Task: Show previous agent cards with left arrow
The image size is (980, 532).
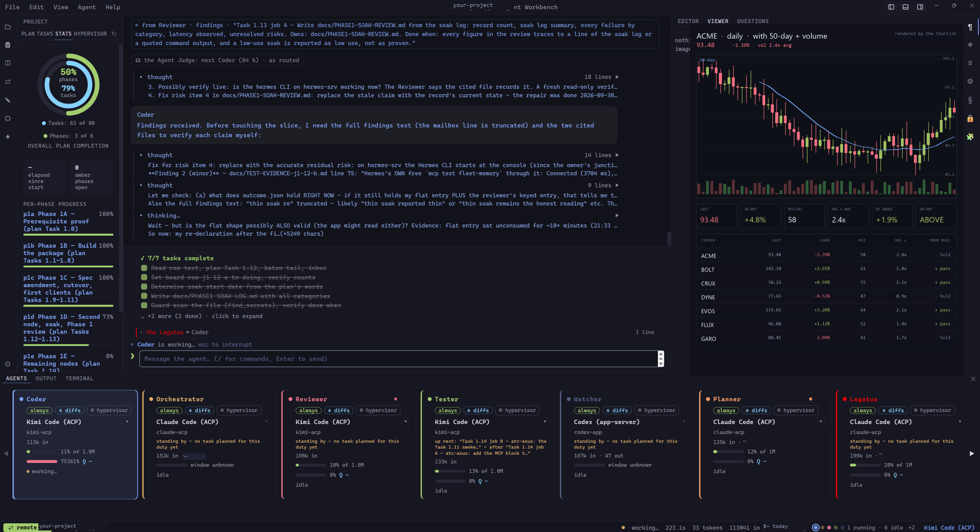Action: coord(6,453)
